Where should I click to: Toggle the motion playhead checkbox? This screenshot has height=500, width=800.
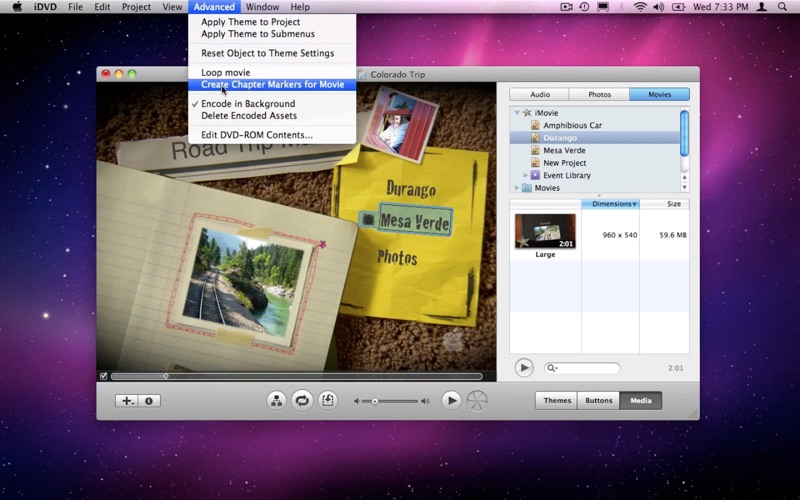coord(104,376)
